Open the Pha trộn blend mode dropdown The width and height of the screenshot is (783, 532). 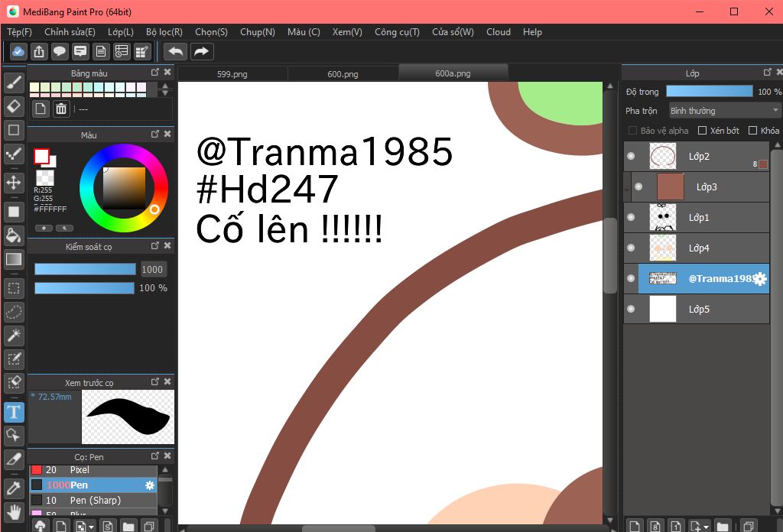pyautogui.click(x=725, y=110)
